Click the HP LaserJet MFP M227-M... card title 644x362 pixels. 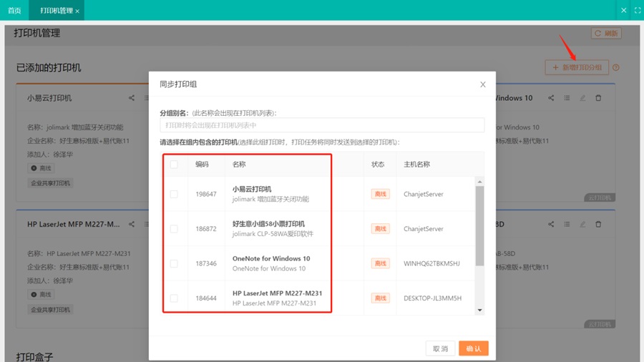74,224
